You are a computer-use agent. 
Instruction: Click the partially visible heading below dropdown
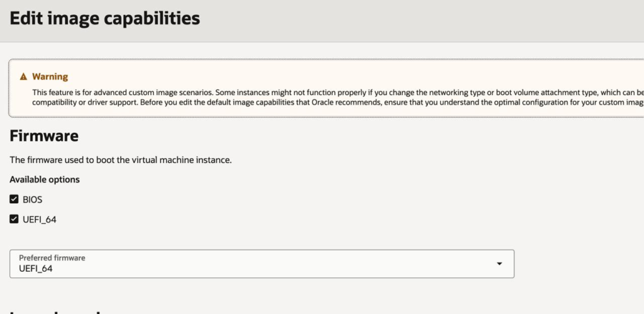(55, 311)
